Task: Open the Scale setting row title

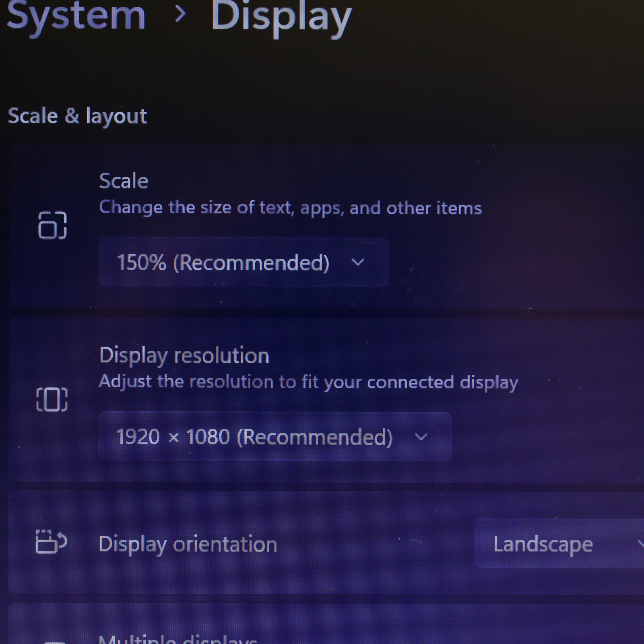Action: pos(124,181)
